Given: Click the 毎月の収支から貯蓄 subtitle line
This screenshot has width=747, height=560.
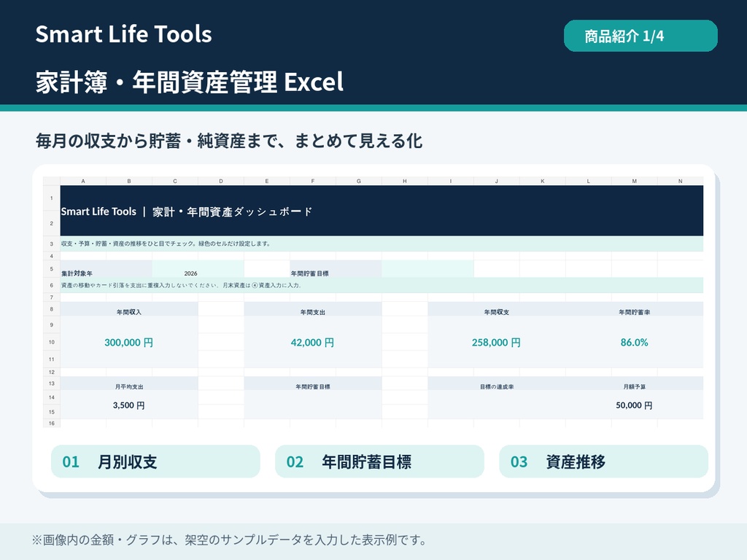Looking at the screenshot, I should click(228, 141).
